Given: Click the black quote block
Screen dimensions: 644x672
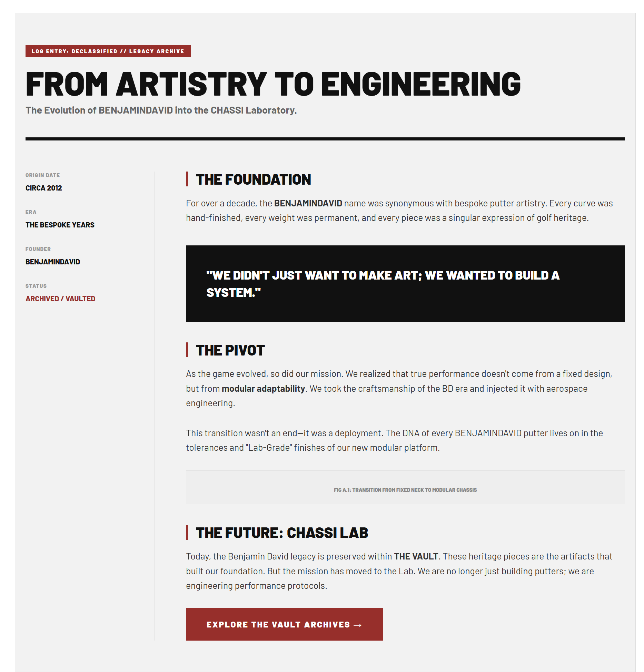Looking at the screenshot, I should [405, 283].
